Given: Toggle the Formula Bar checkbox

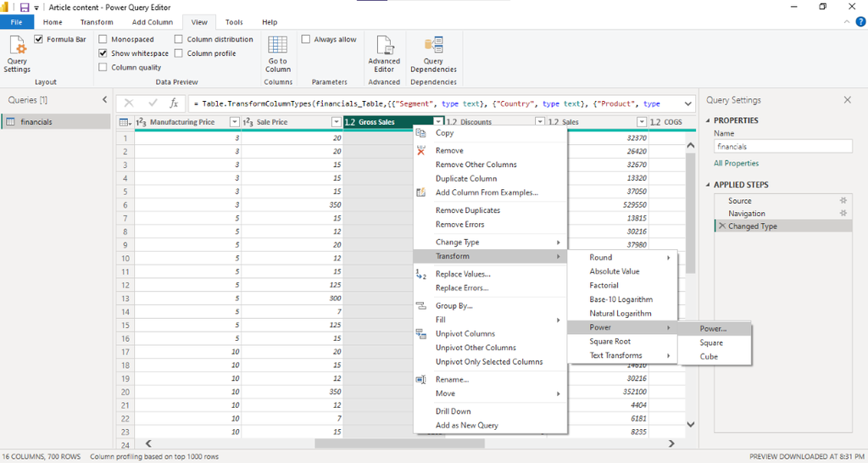Looking at the screenshot, I should tap(39, 39).
